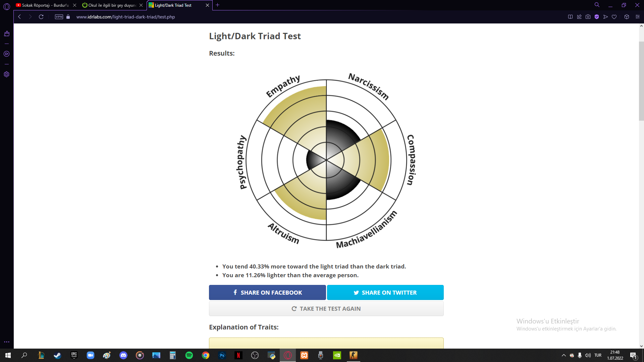The image size is (644, 362).
Task: Open the Easy Setup sliders icon
Action: pyautogui.click(x=638, y=17)
